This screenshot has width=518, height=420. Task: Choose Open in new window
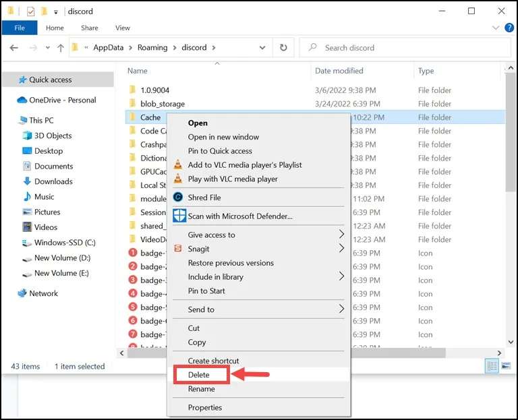[259, 137]
